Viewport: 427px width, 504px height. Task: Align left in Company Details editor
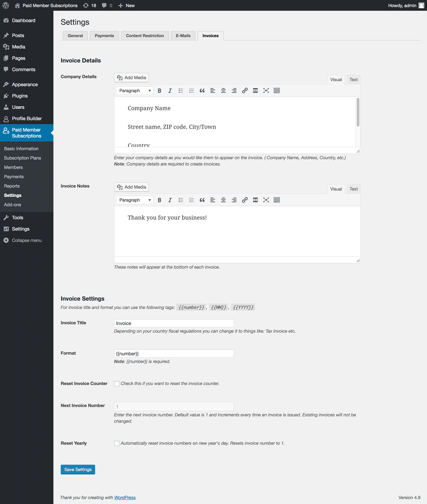pos(213,91)
